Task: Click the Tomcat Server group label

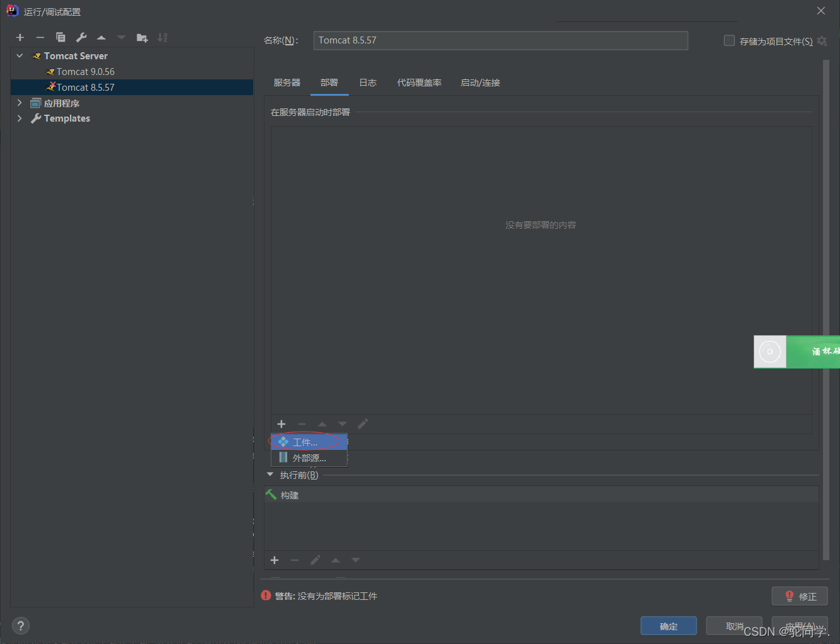Action: [x=76, y=56]
